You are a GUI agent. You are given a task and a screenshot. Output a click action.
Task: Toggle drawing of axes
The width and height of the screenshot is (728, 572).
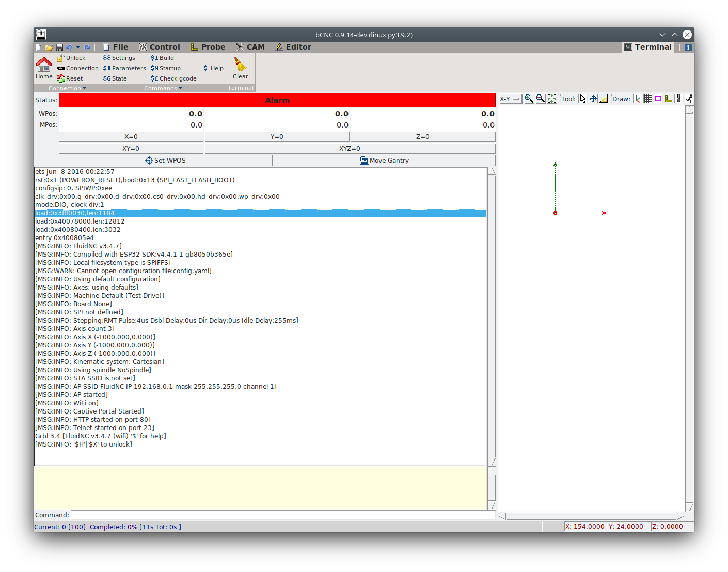638,99
